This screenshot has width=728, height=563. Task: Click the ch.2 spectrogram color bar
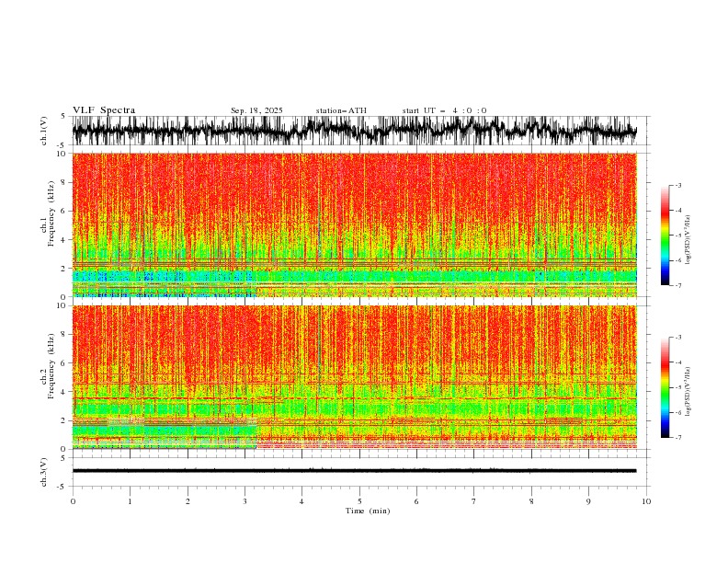665,387
